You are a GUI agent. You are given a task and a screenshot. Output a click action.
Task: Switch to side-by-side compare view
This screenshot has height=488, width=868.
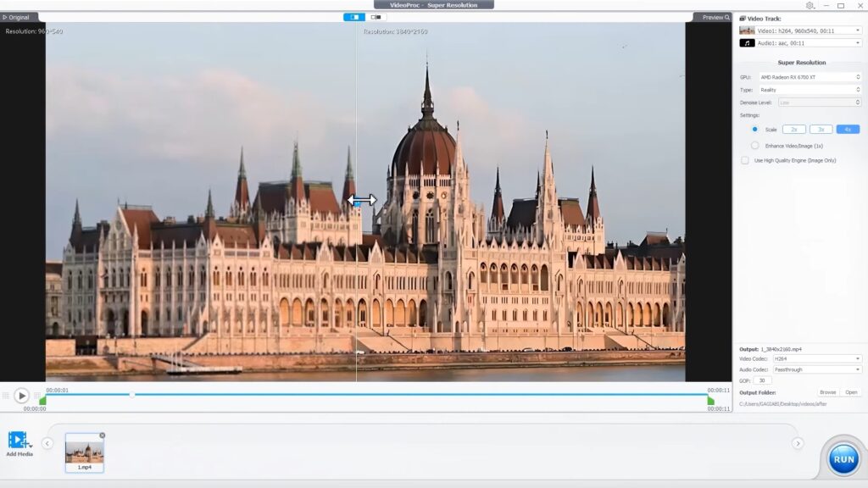tap(376, 17)
